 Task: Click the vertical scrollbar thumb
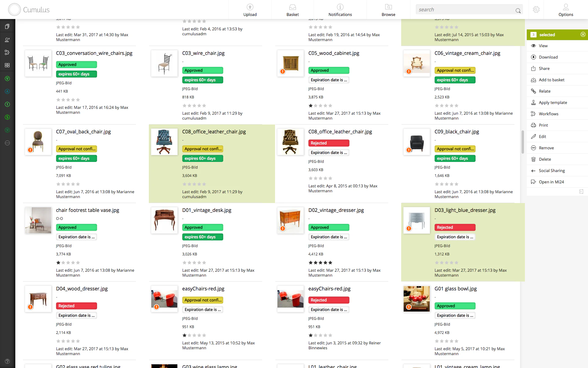[523, 142]
